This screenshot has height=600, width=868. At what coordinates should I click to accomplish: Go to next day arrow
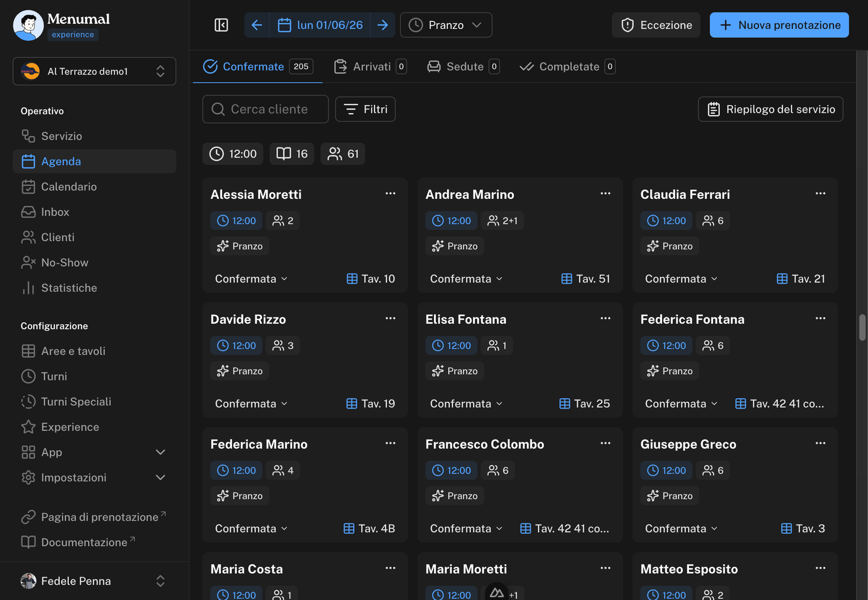[x=383, y=25]
